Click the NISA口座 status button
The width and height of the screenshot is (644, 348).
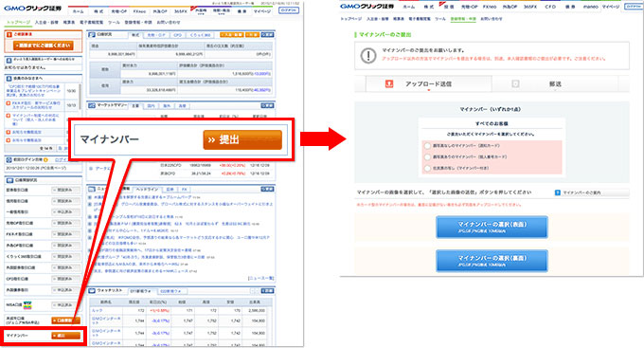(65, 304)
